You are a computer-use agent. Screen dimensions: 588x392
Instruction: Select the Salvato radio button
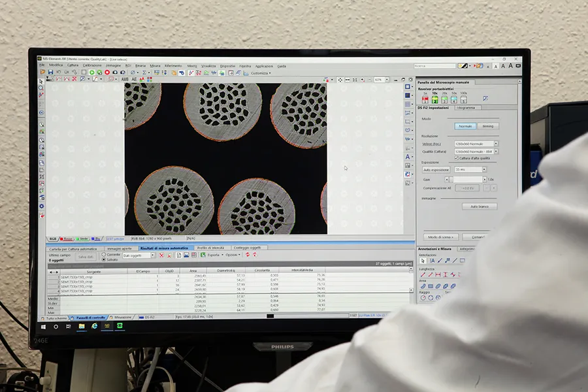tap(103, 259)
